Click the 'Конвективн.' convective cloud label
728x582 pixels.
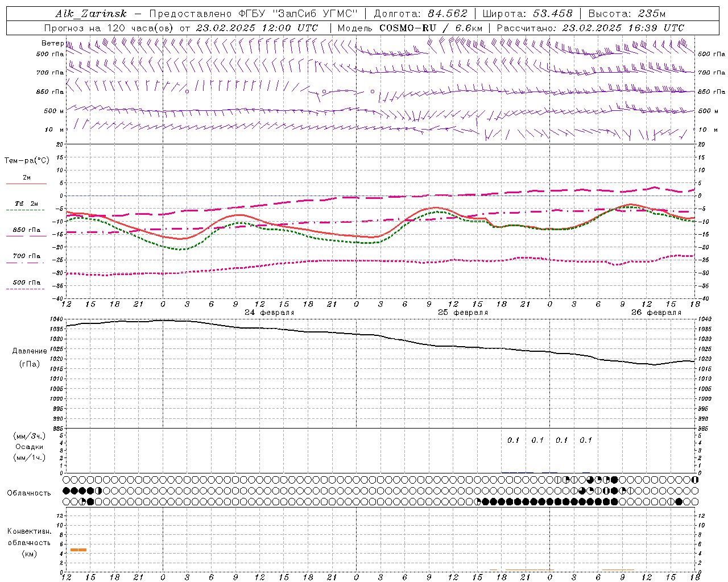29,531
